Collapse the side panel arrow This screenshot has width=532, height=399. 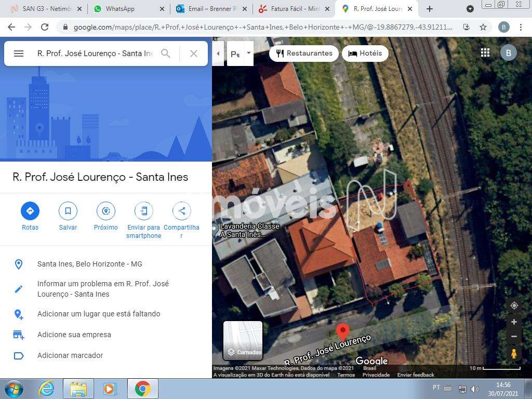[x=218, y=54]
